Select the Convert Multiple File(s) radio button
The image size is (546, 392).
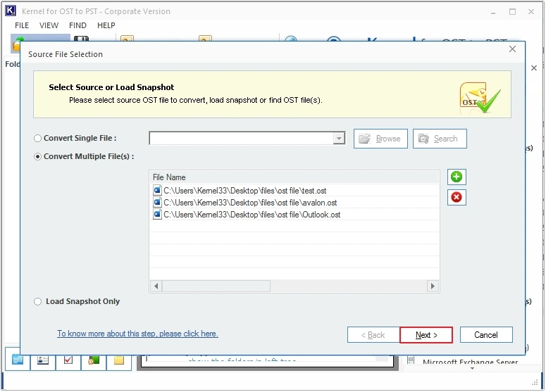click(37, 157)
